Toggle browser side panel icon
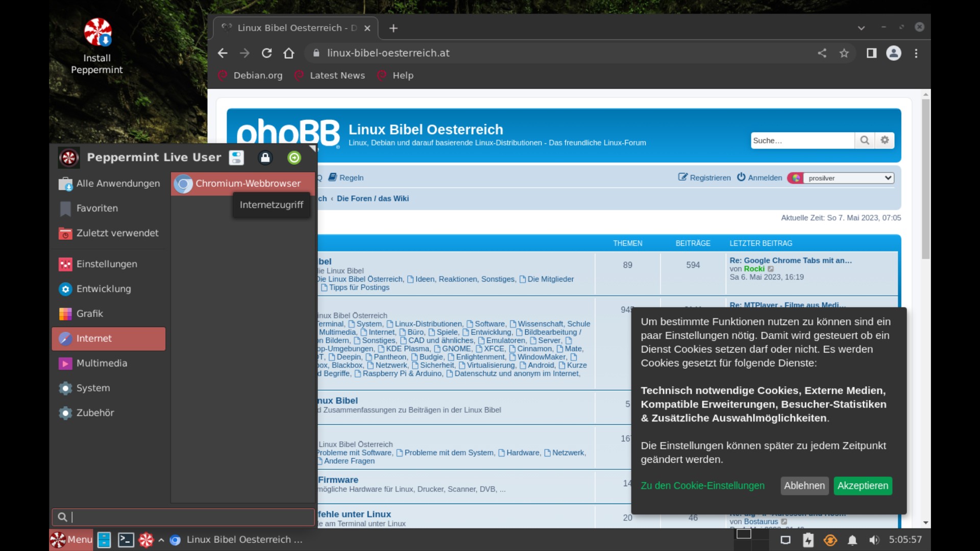 click(x=871, y=53)
